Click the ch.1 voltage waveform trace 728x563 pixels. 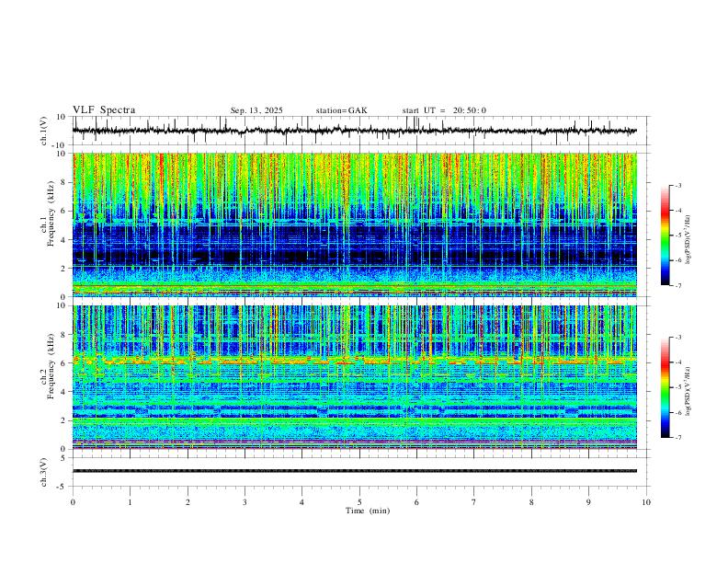pos(355,131)
